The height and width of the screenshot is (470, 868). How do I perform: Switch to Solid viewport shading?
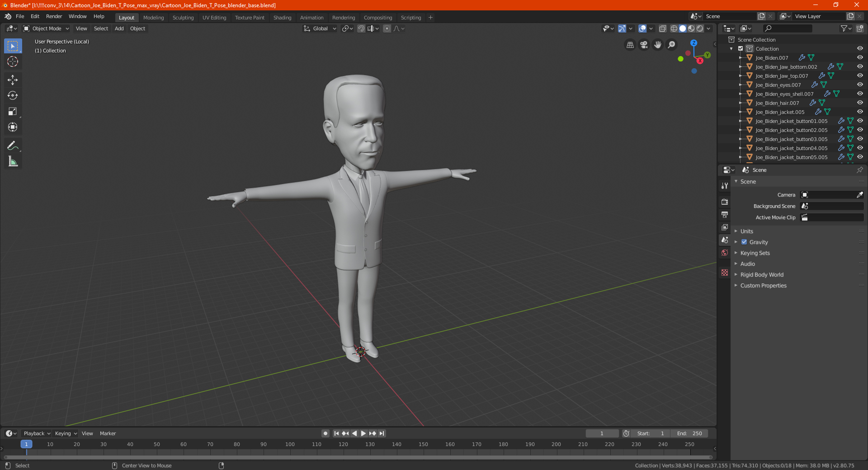point(683,28)
